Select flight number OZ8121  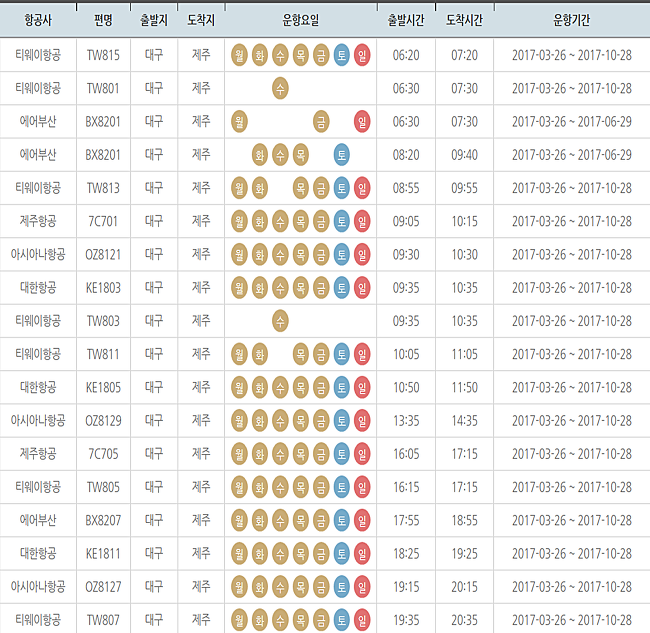tap(103, 255)
